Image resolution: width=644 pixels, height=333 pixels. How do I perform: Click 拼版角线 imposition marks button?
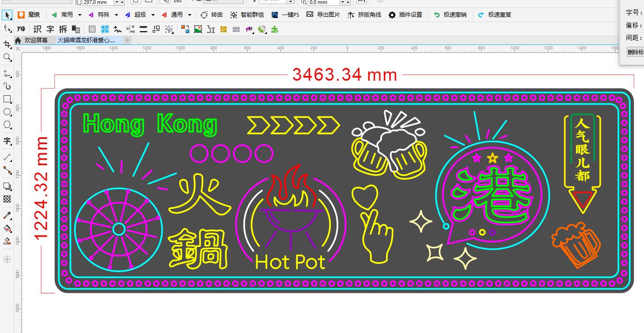(364, 15)
